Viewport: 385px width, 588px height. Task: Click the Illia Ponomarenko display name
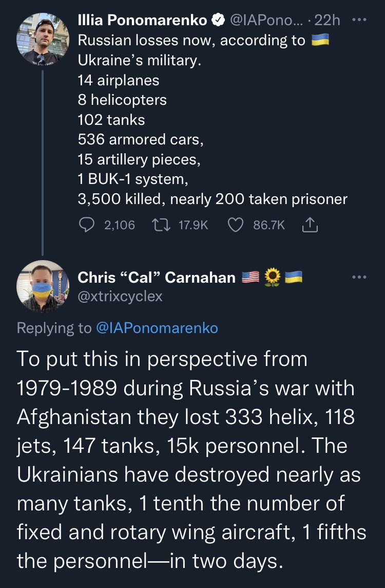[x=142, y=20]
